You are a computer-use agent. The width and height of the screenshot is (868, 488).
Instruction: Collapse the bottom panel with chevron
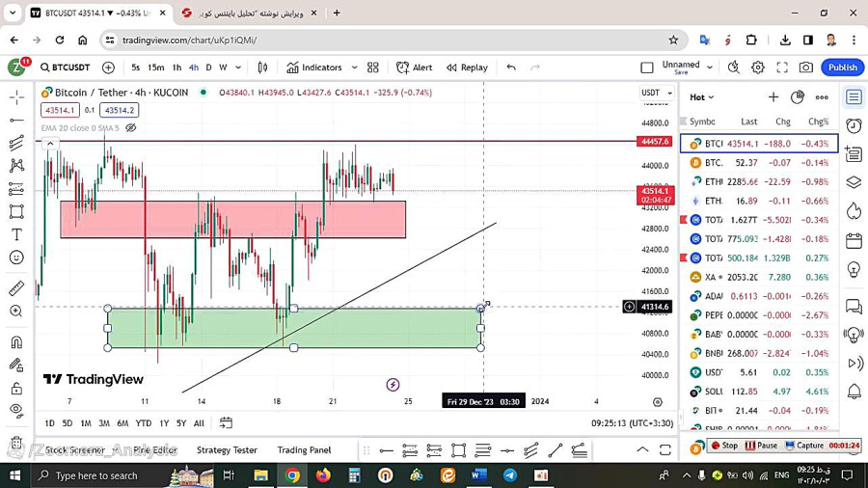[642, 449]
